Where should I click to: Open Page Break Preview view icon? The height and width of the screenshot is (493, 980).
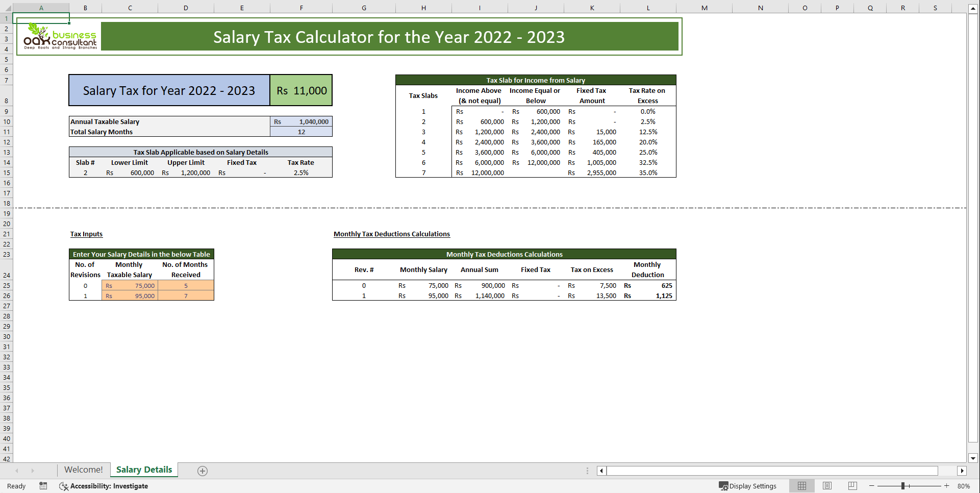(x=852, y=486)
